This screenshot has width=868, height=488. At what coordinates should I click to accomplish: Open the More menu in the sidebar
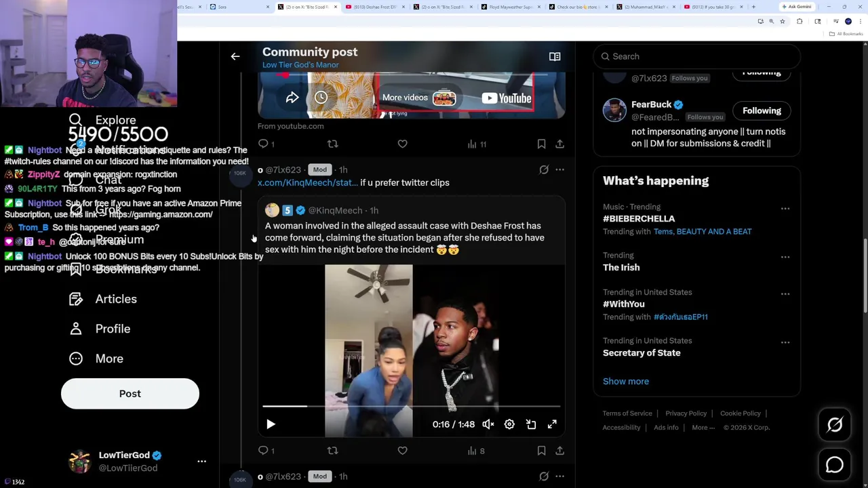coord(96,359)
